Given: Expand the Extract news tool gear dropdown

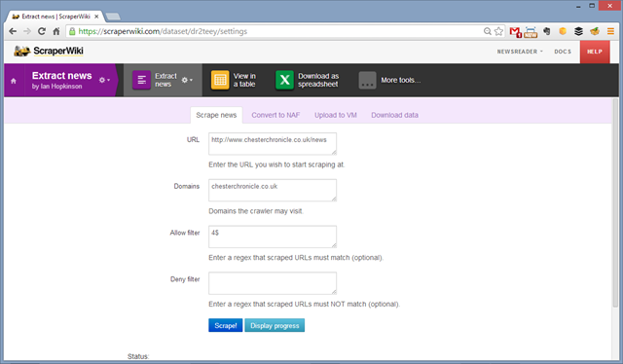Looking at the screenshot, I should 187,80.
